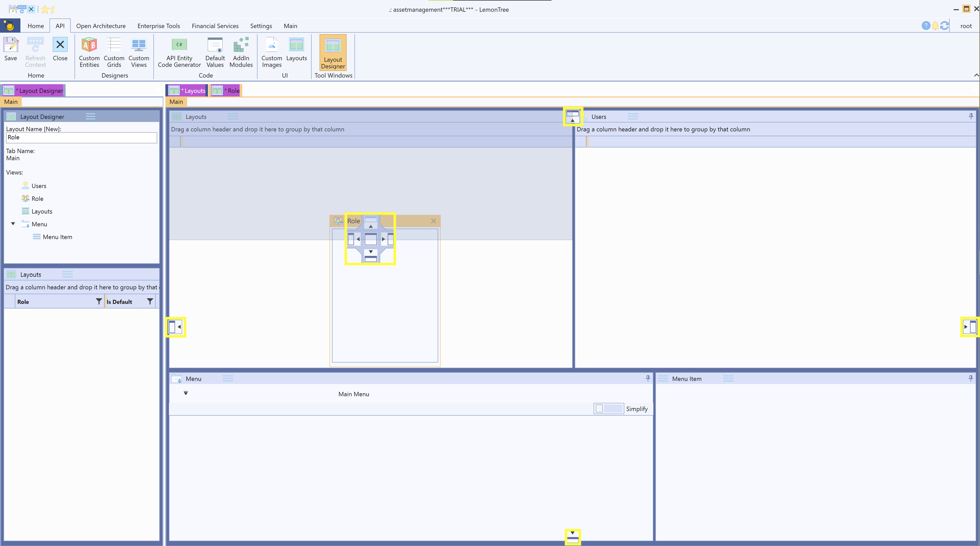The width and height of the screenshot is (980, 546).
Task: Click the Layout Name input field
Action: (81, 138)
